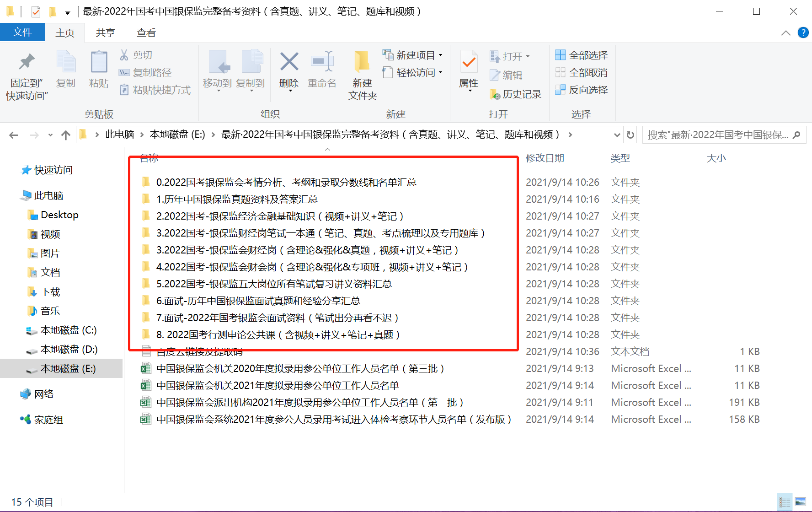
Task: Copy path of the selected item
Action: coord(145,72)
